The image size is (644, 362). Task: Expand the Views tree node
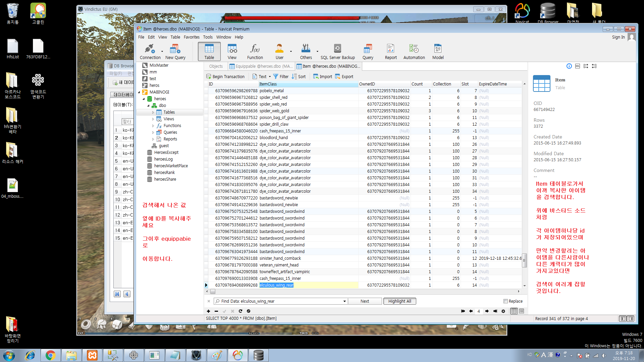(x=153, y=119)
